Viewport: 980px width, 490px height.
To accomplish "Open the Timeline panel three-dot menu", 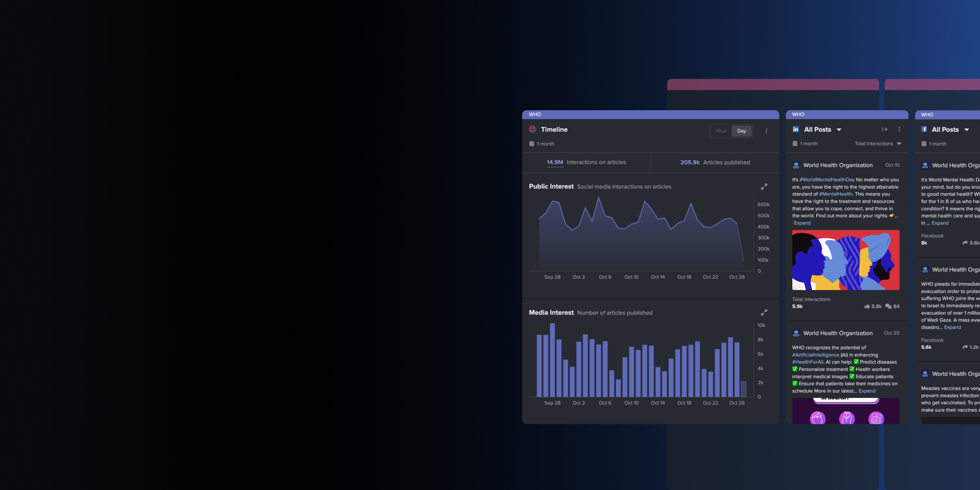I will tap(766, 131).
